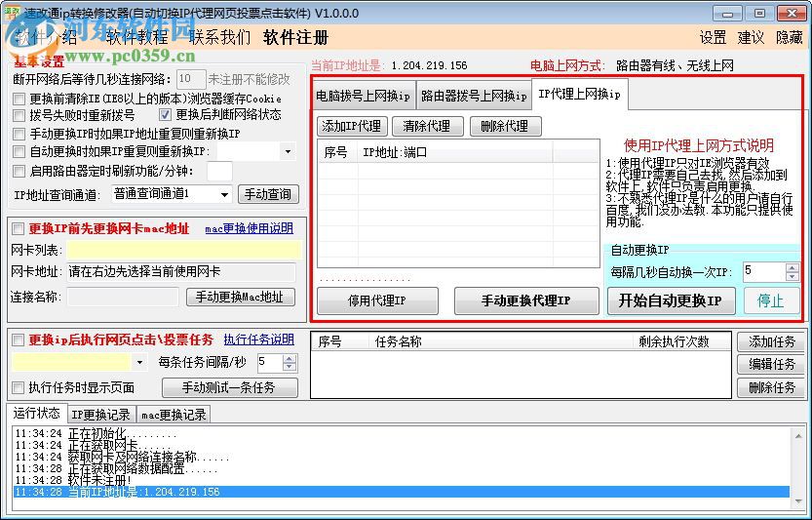812x520 pixels.
Task: Click the 剩余执行次数 column header
Action: click(x=681, y=341)
